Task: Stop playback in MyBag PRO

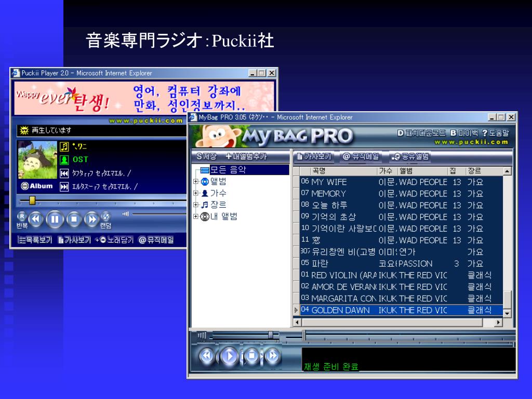Action: [251, 356]
